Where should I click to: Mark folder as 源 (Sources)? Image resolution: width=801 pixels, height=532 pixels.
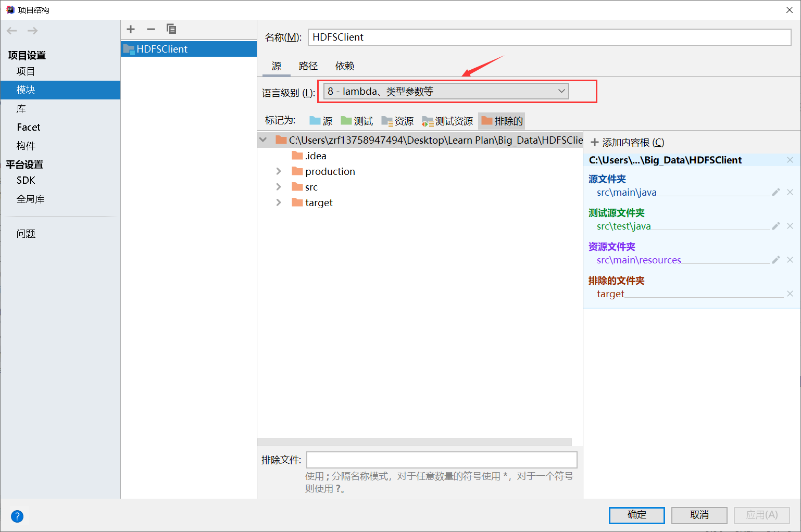321,121
